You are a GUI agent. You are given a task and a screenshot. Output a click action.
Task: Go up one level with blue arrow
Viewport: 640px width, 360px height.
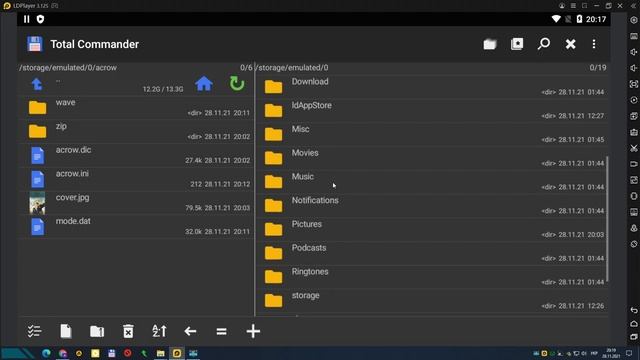pyautogui.click(x=37, y=84)
